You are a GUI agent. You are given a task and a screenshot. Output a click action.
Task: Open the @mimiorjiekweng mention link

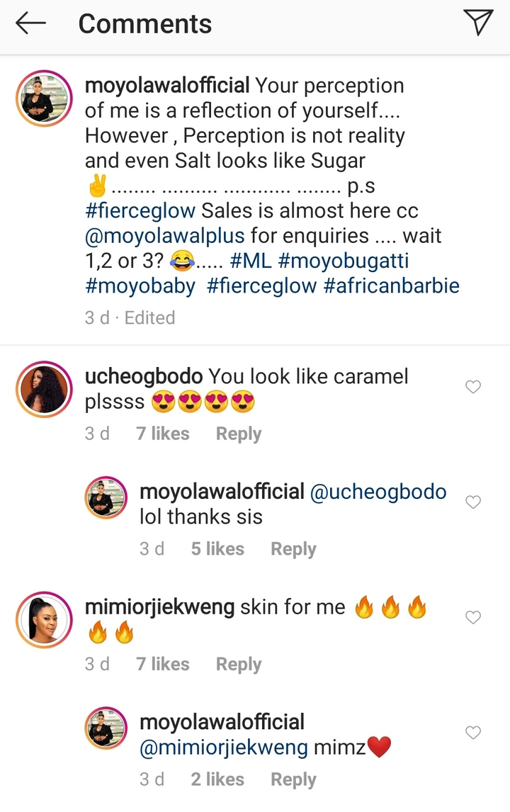click(x=224, y=748)
